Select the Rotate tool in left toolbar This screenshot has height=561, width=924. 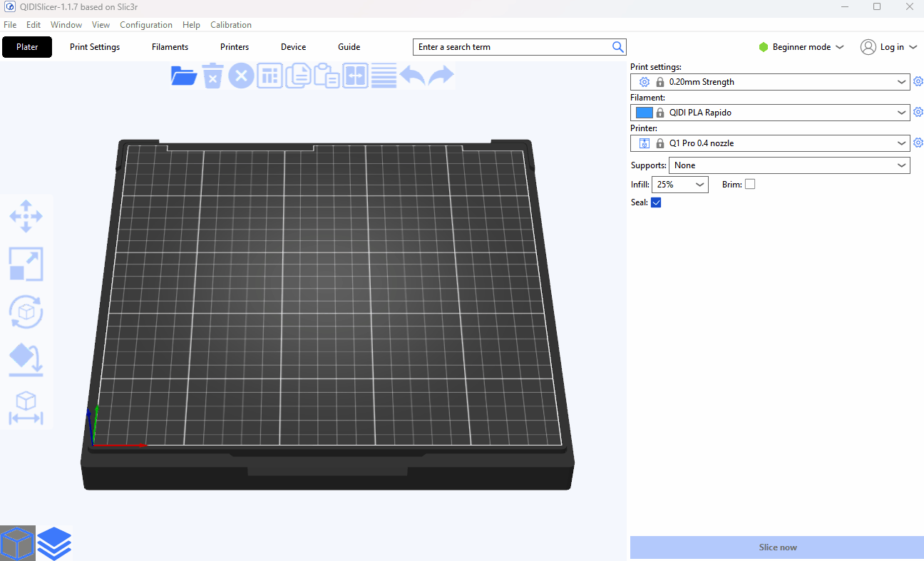coord(26,312)
